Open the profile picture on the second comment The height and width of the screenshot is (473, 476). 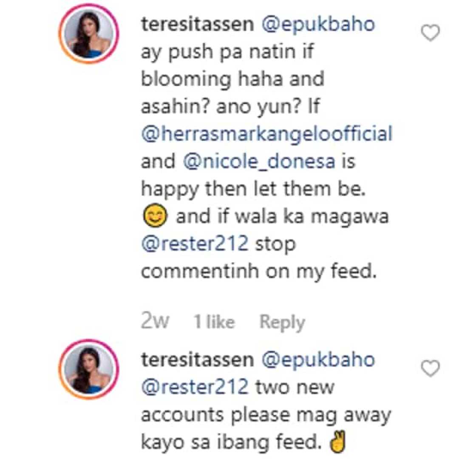[89, 369]
